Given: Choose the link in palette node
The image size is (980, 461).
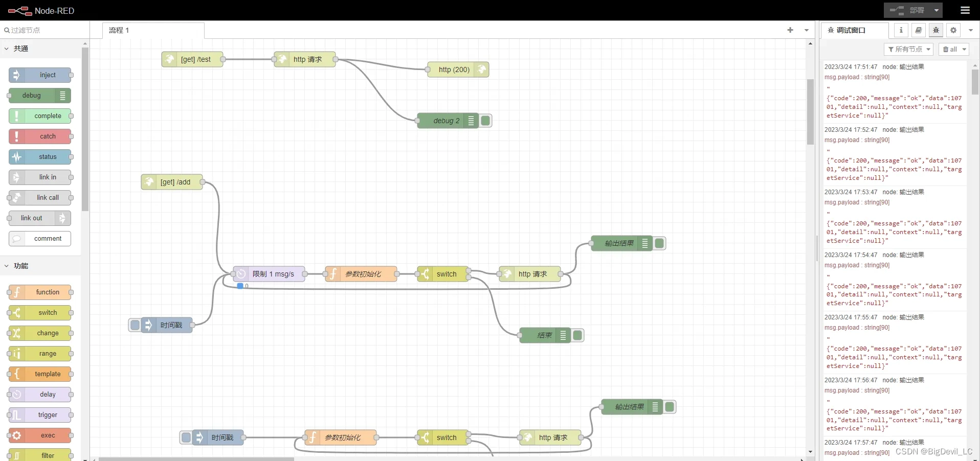Looking at the screenshot, I should [40, 177].
